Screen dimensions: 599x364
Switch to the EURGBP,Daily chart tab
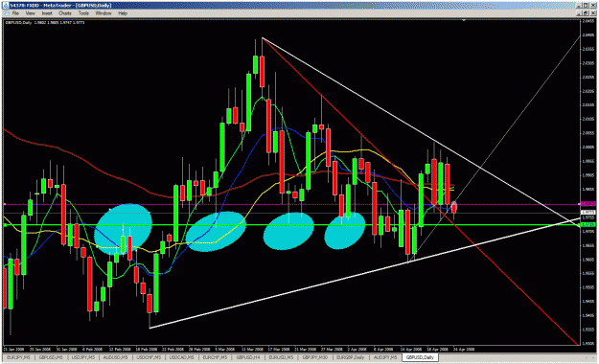[351, 357]
